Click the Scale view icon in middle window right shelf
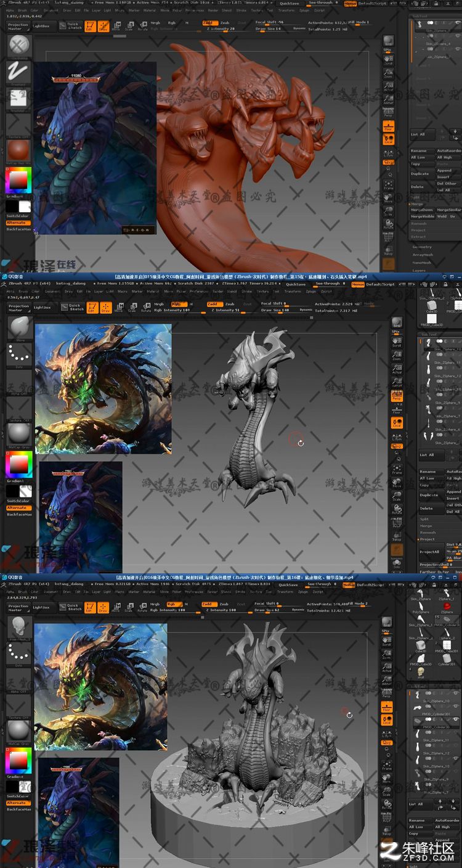This screenshot has height=868, width=462. point(397,496)
